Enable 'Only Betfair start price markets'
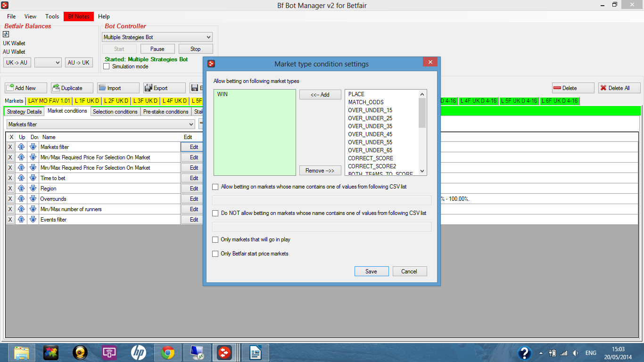Viewport: 644px width, 362px height. coord(215,254)
